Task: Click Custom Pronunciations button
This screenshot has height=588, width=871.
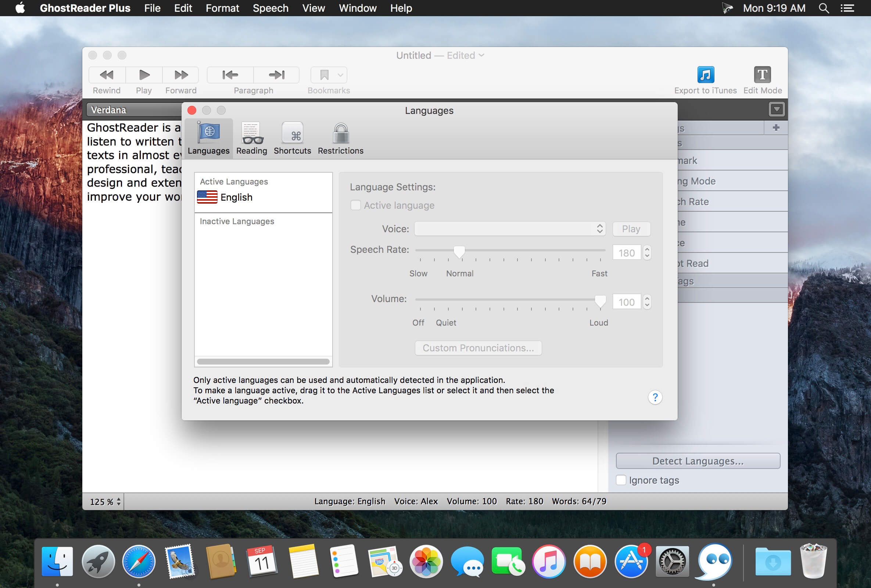Action: 478,348
